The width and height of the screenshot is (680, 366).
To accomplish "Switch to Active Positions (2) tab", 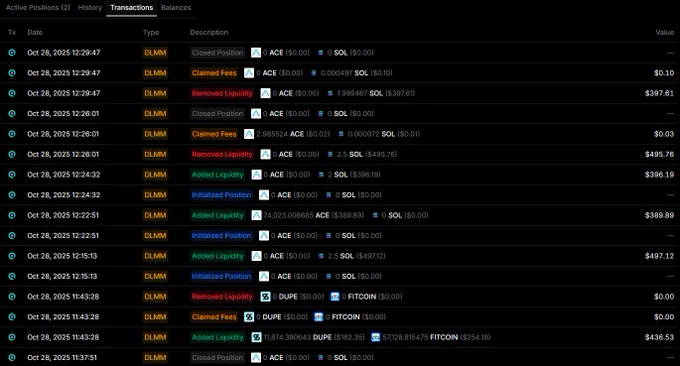I will (x=38, y=7).
